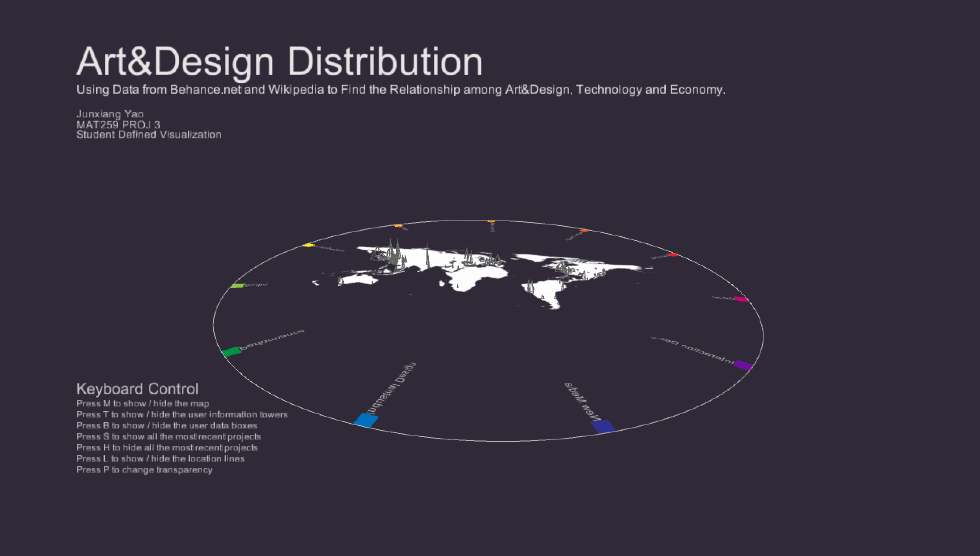Click 'Press B' user data boxes line
Image resolution: width=980 pixels, height=556 pixels.
point(166,426)
